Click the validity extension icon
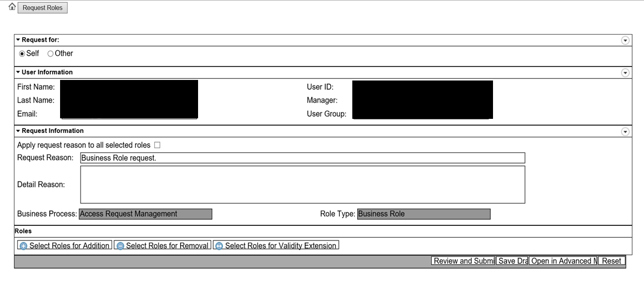Image resolution: width=644 pixels, height=282 pixels. (219, 246)
